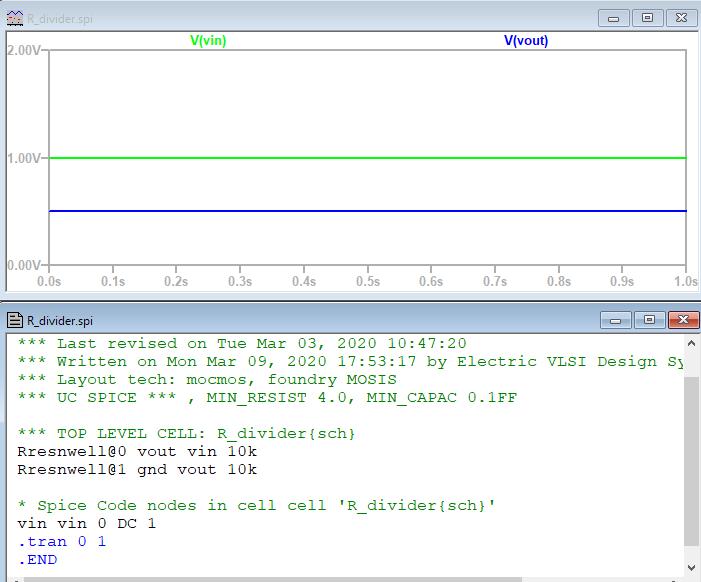Minimize the waveform plot window
Screen dimensions: 701x582
pos(616,17)
